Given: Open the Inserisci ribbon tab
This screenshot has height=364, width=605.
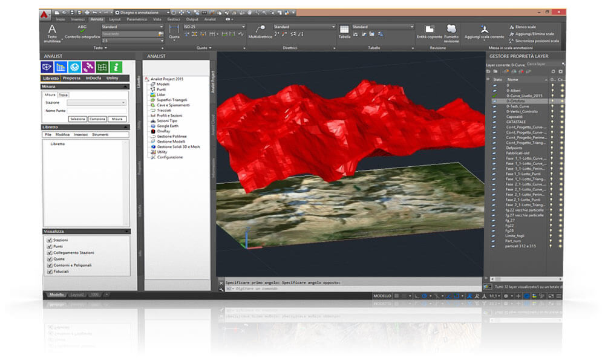Looking at the screenshot, I should pos(77,19).
